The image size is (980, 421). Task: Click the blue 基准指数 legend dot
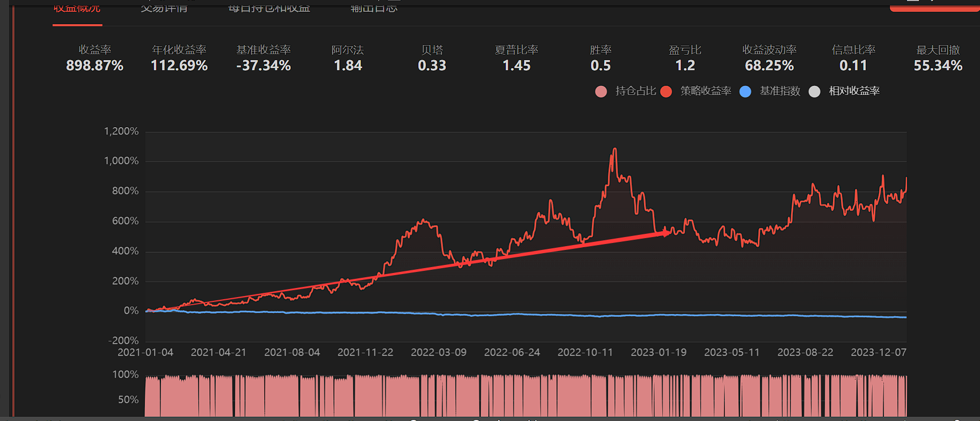pyautogui.click(x=745, y=92)
